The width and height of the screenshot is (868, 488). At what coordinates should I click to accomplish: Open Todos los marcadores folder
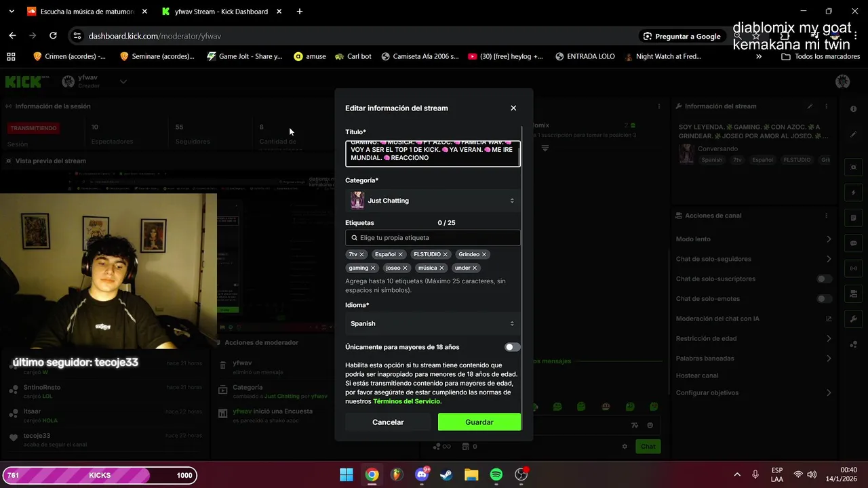click(821, 56)
